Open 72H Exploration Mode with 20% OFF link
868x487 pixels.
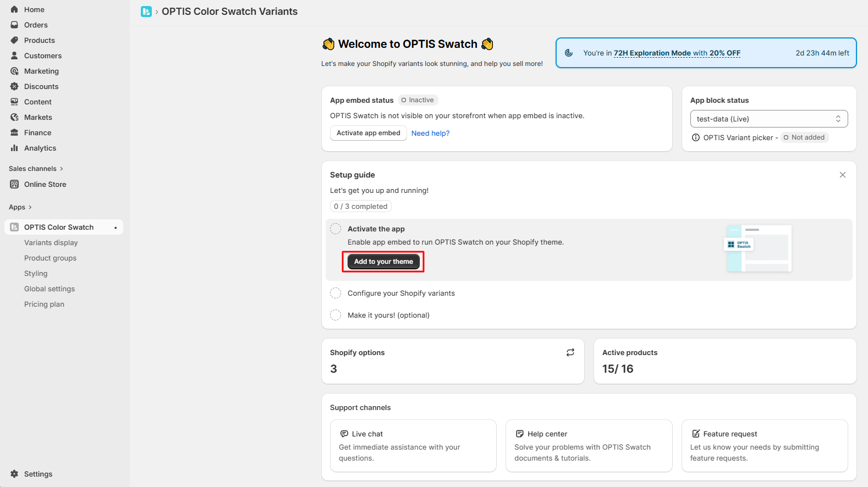pos(677,53)
